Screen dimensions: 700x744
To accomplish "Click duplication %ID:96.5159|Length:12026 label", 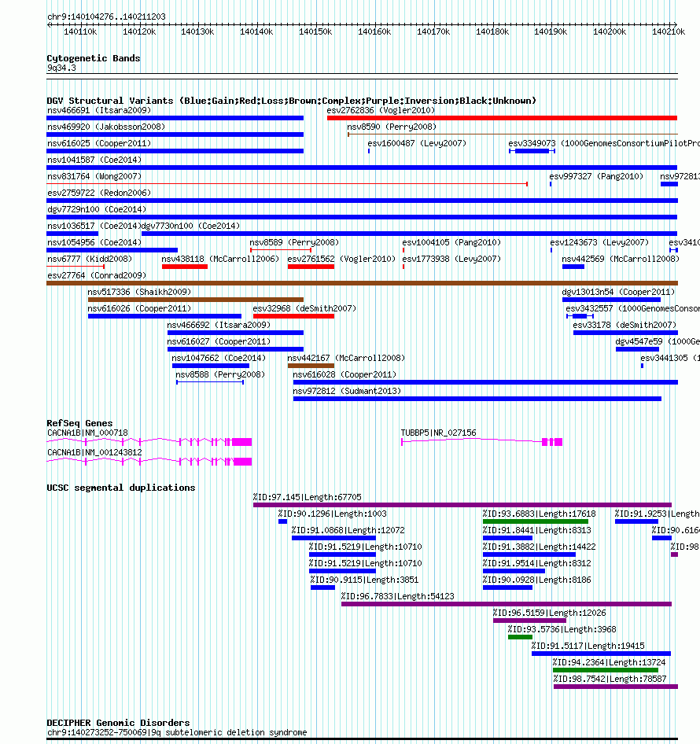I will (550, 613).
